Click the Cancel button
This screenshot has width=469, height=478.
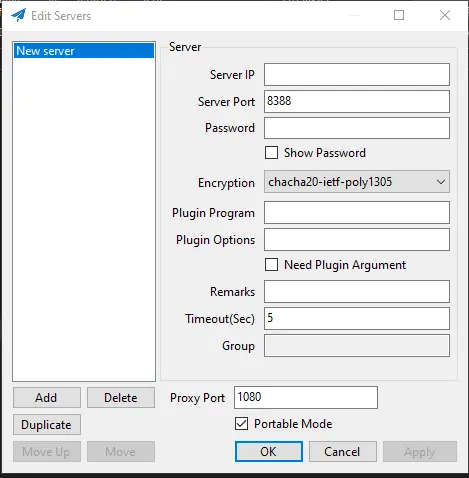coord(343,452)
